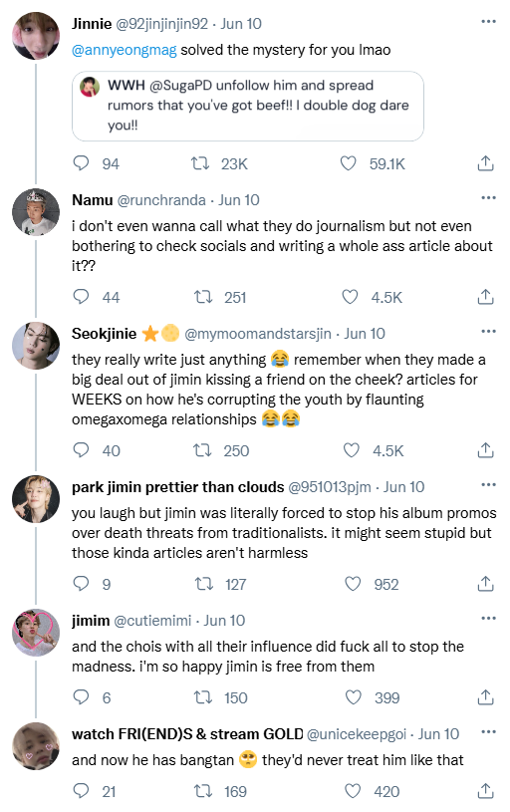The width and height of the screenshot is (510, 812).
Task: Retweet Namu's tweet with 251 retweets
Action: [203, 297]
